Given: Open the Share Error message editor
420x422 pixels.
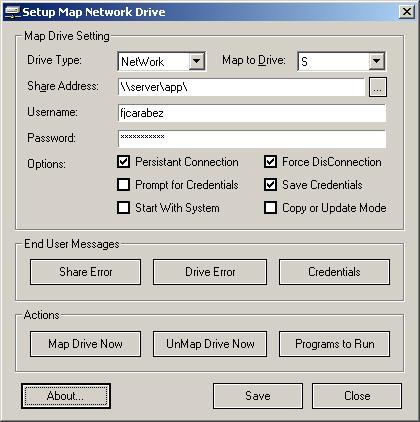Looking at the screenshot, I should coord(85,272).
